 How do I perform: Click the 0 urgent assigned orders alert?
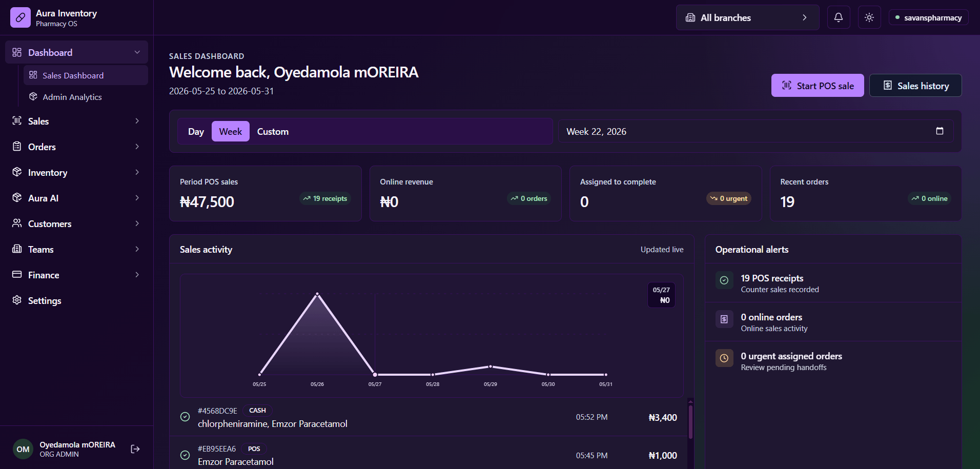point(833,361)
